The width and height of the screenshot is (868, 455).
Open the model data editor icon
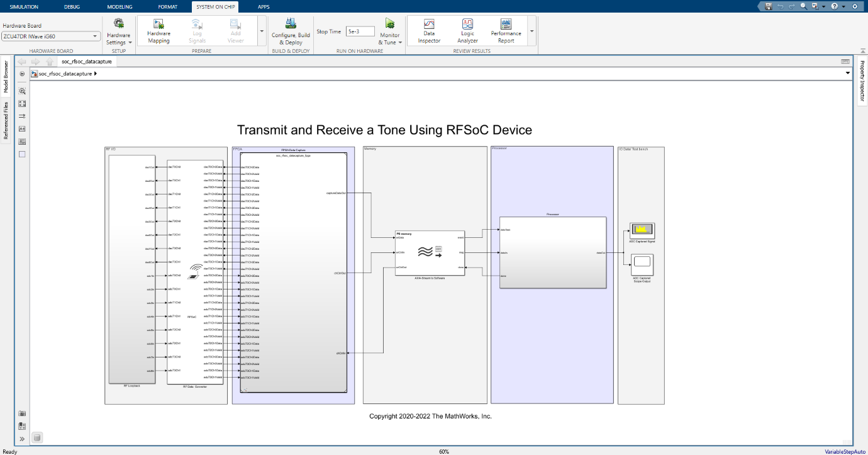[22, 426]
